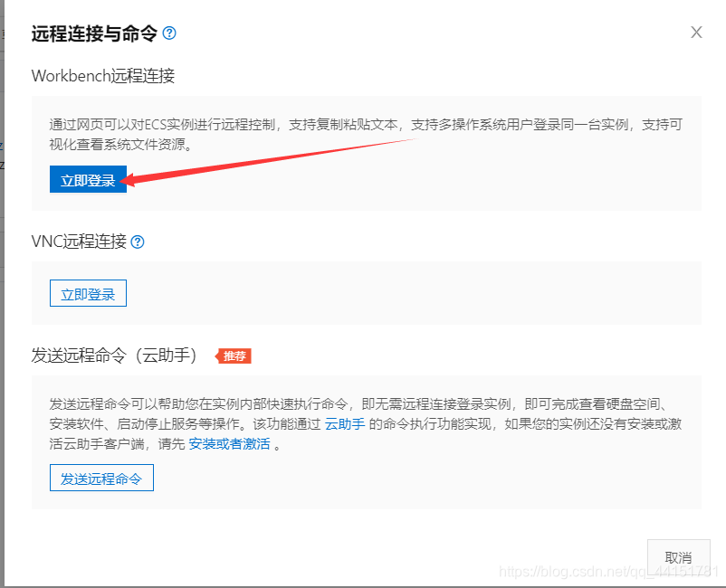Click the 推荐 tag badge
726x588 pixels.
click(234, 356)
